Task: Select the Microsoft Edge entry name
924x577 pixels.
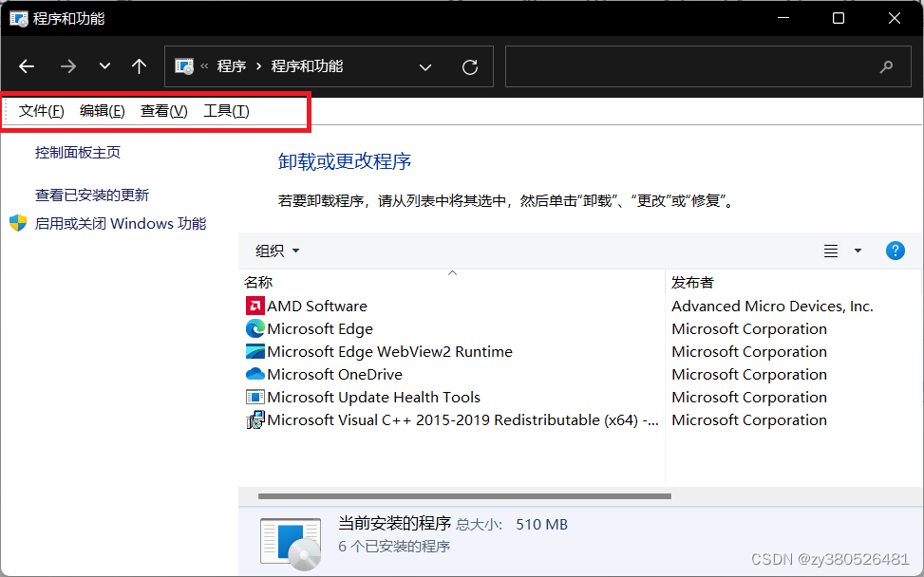Action: click(320, 328)
